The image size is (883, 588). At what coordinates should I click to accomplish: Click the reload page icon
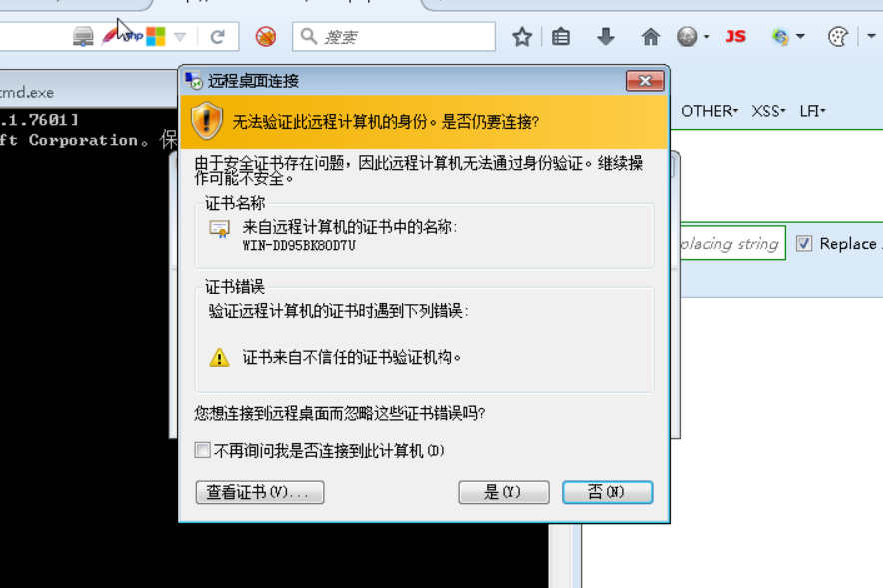coord(218,37)
